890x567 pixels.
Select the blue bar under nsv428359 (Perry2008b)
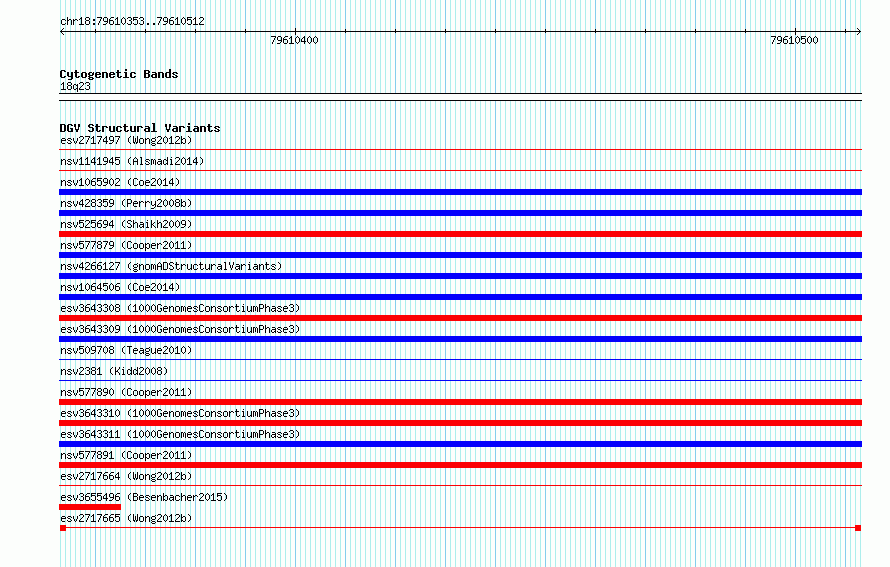click(460, 213)
